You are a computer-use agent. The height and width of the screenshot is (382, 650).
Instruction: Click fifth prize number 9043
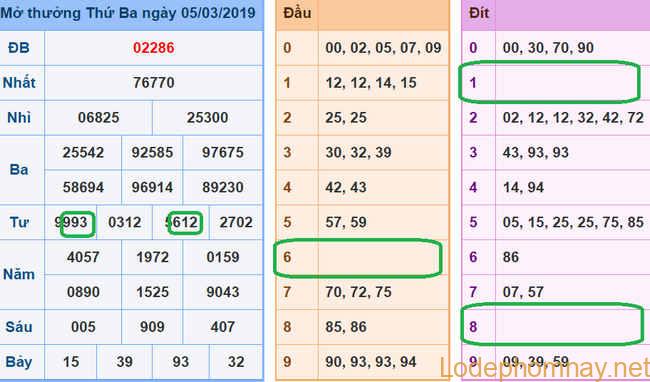tap(223, 292)
